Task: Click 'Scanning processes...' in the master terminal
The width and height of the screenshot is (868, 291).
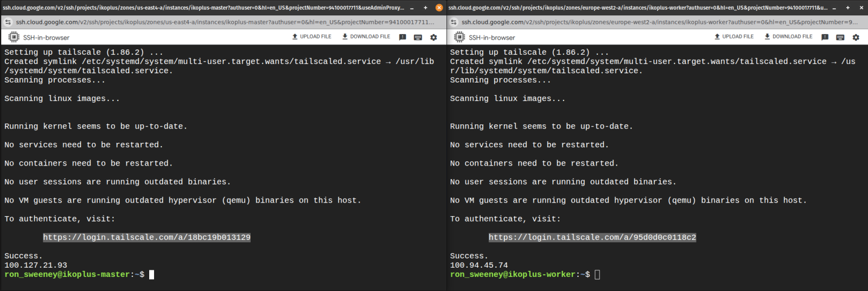Action: (55, 80)
